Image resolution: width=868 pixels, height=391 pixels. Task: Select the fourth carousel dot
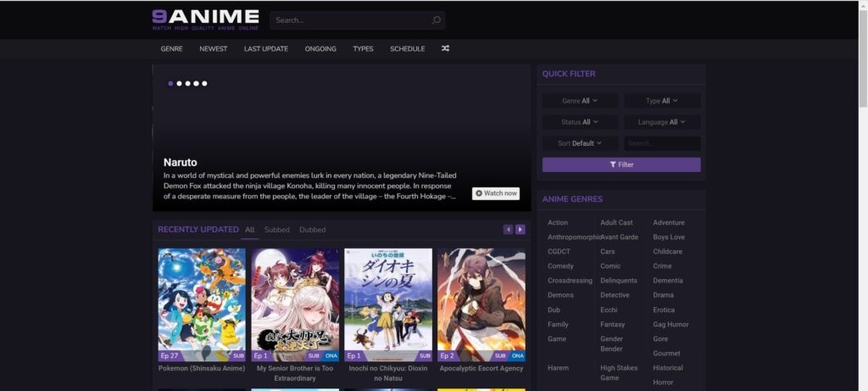[x=196, y=84]
